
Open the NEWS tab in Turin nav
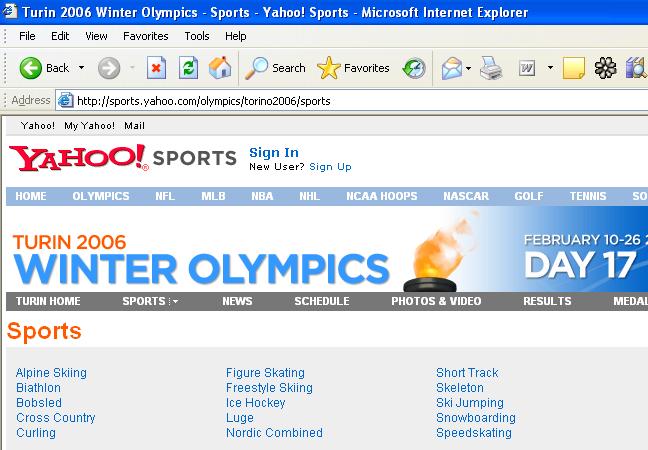click(x=237, y=301)
